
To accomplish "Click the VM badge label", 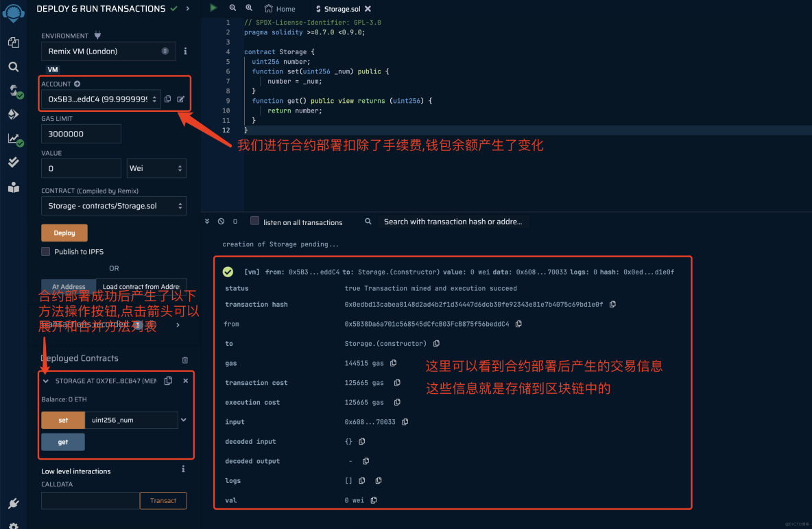I will point(53,69).
